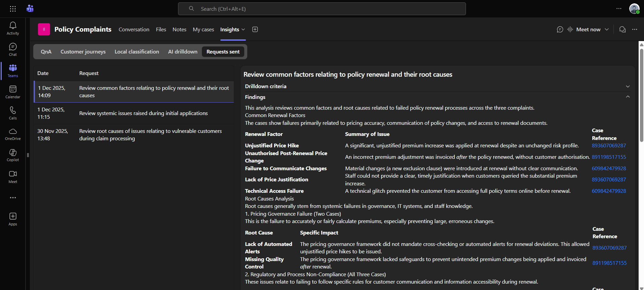Open OneDrive cloud icon
Image resolution: width=644 pixels, height=290 pixels.
13,134
